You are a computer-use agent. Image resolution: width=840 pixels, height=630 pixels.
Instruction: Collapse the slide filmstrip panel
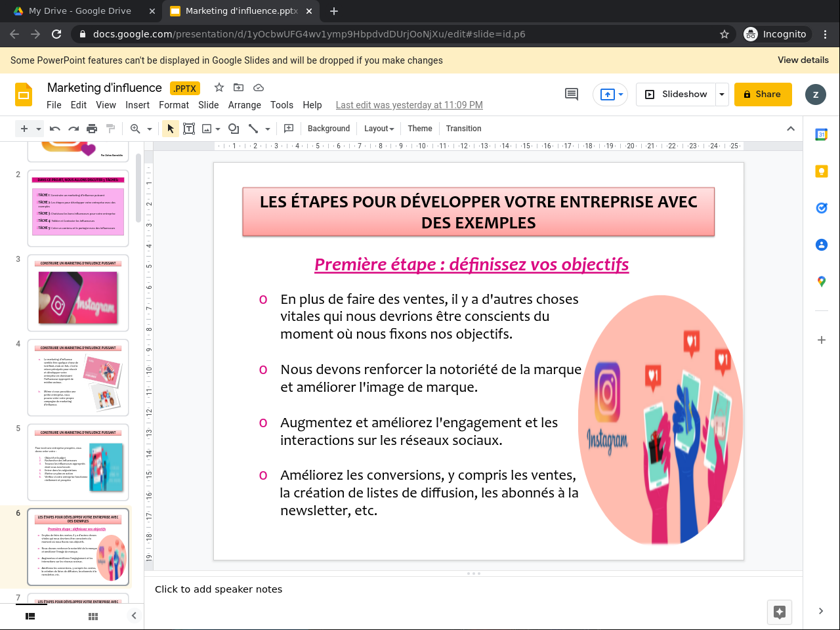click(x=134, y=616)
